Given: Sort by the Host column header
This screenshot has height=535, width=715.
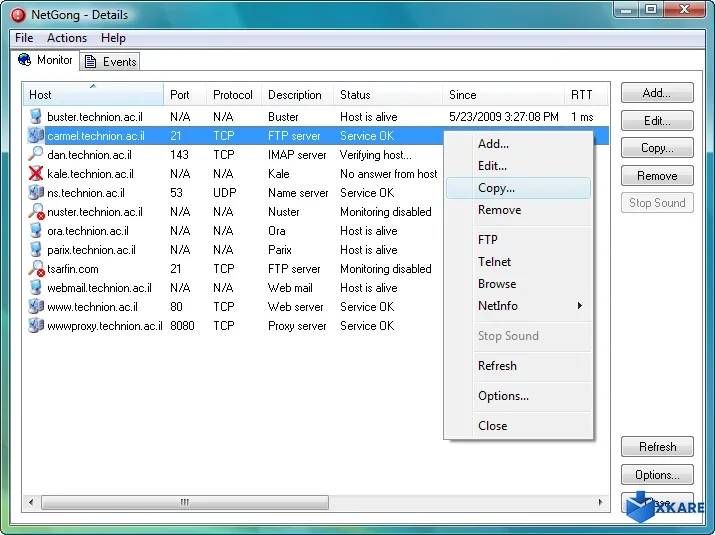Looking at the screenshot, I should click(93, 94).
